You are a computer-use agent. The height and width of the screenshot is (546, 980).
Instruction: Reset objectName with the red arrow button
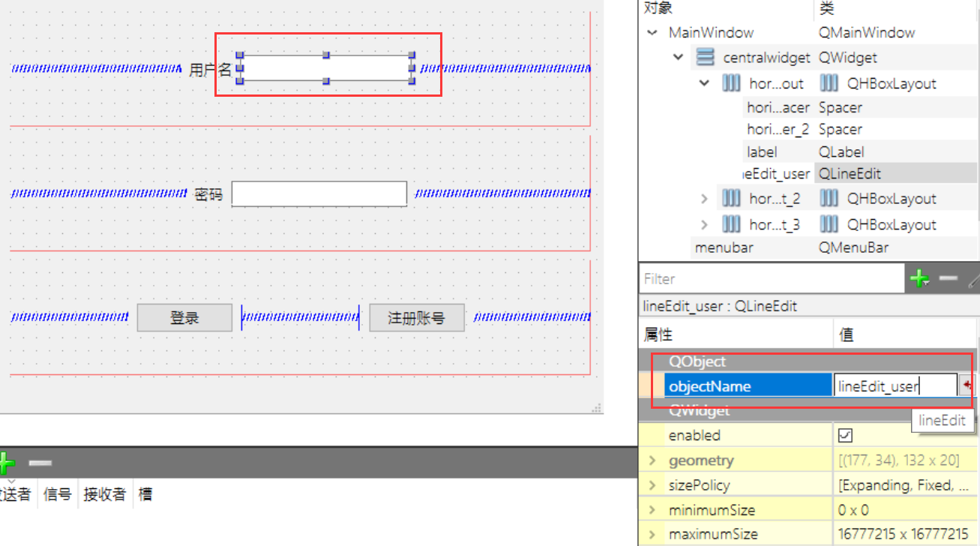pyautogui.click(x=968, y=385)
